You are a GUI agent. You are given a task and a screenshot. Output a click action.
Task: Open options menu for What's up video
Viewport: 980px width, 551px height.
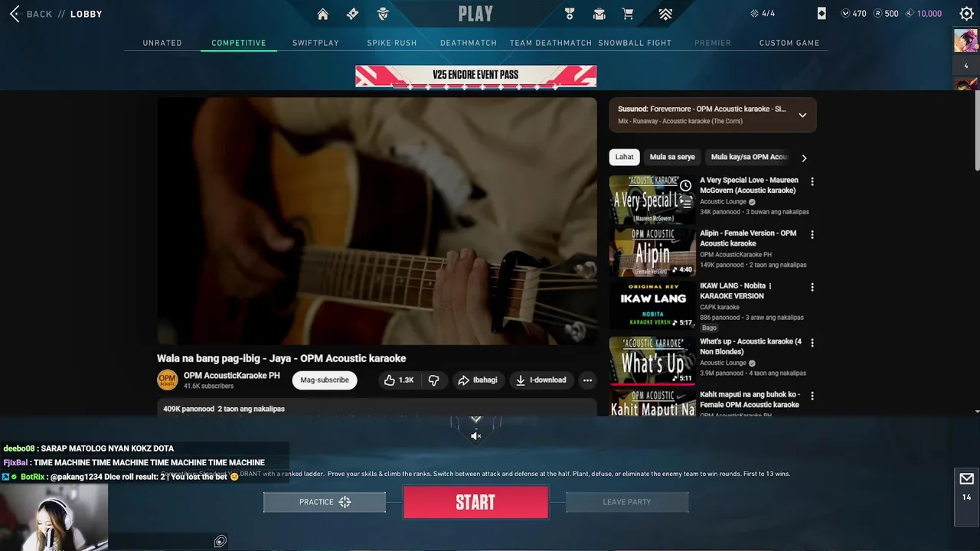[812, 343]
